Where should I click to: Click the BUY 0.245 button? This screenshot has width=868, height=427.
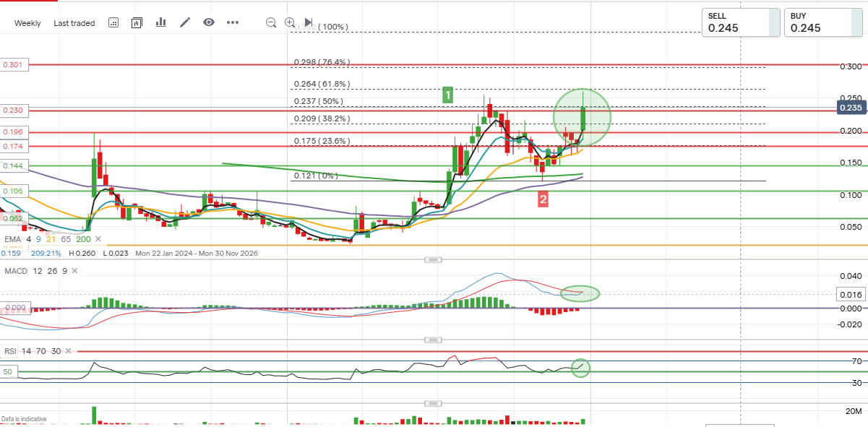coord(823,22)
